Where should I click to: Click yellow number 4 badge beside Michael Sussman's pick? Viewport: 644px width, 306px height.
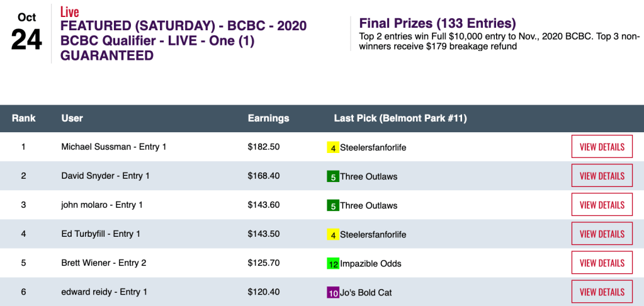coord(333,148)
